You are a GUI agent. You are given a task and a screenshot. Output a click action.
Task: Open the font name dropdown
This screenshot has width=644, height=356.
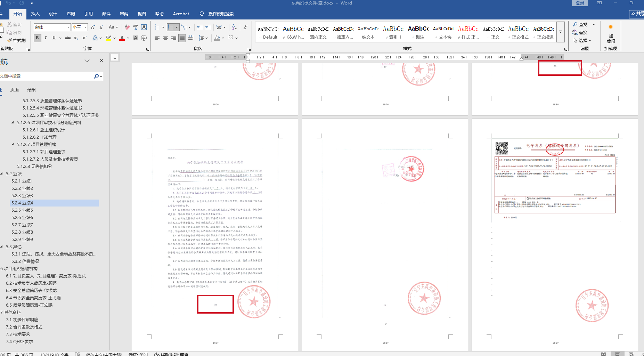pyautogui.click(x=68, y=27)
